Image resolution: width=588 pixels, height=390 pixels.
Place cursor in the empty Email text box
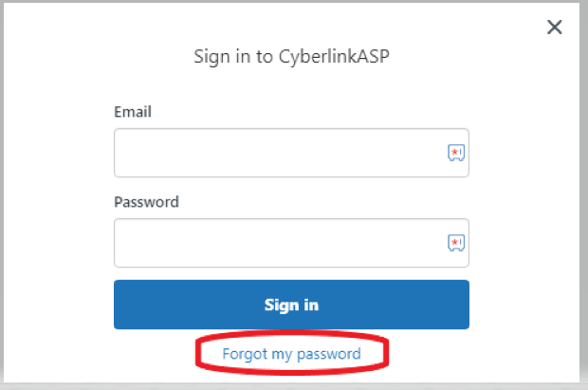point(291,153)
